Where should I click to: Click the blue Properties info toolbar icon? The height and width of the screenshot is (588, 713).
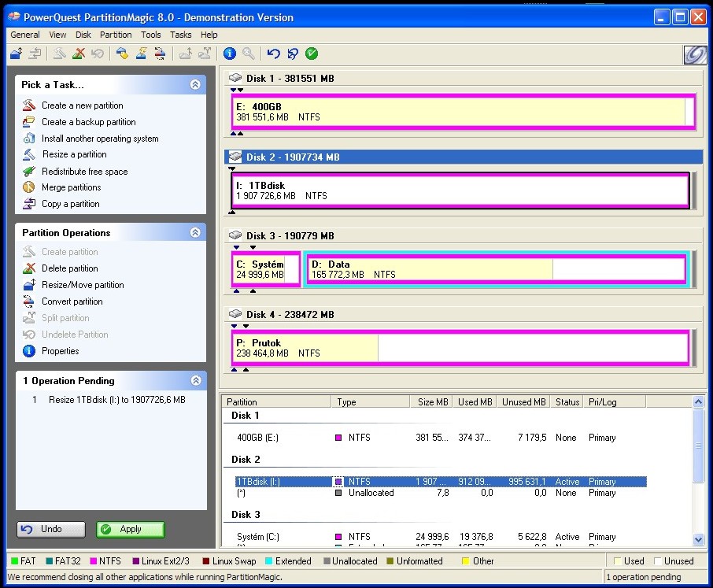(x=230, y=54)
